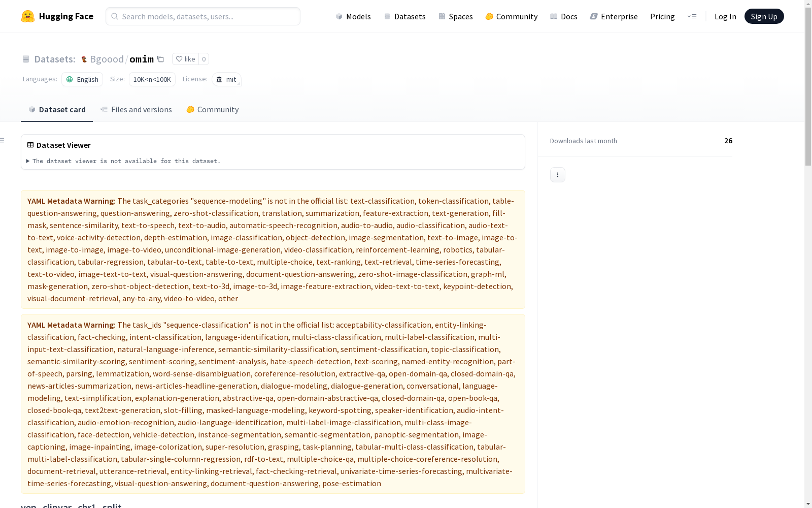Select the 10K<n<100K size tag
Image resolution: width=812 pixels, height=508 pixels.
[152, 79]
